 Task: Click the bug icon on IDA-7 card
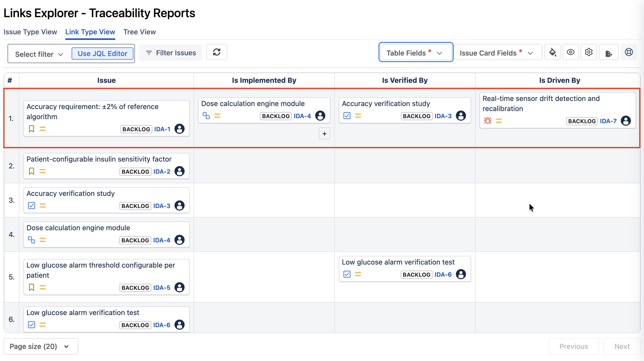pos(487,121)
